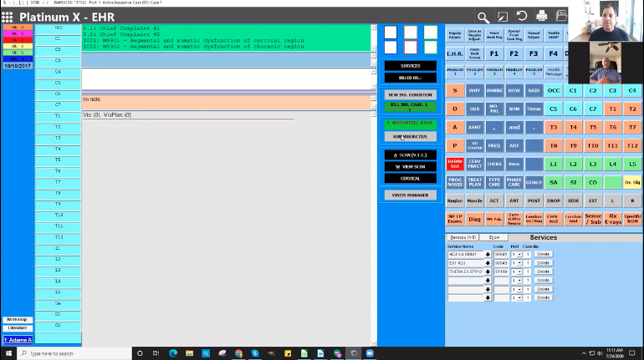Click the yellow Dr. Sig button

(632, 182)
